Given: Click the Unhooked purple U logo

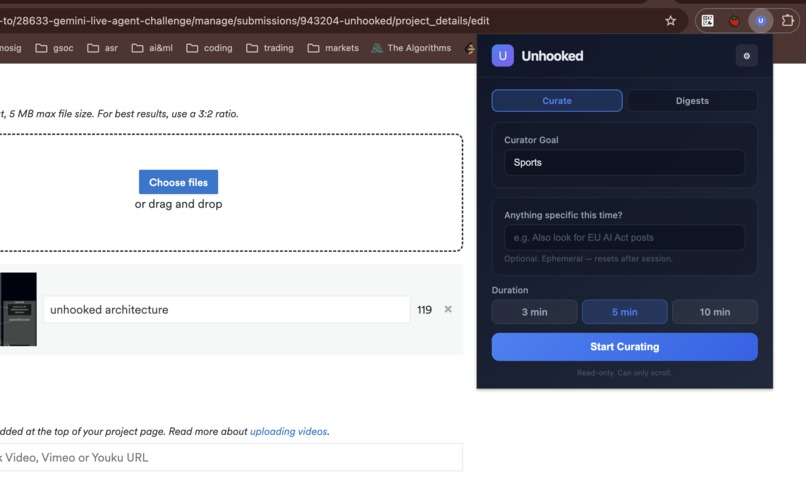Looking at the screenshot, I should click(503, 56).
